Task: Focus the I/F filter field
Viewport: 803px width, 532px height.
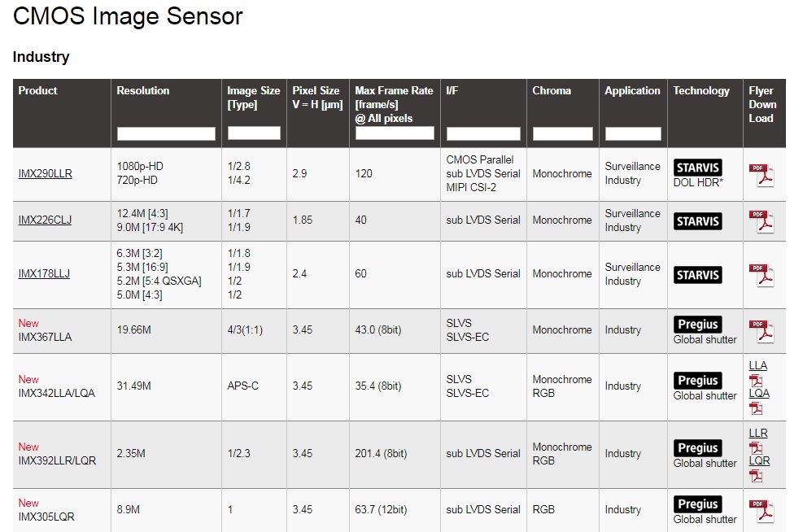Action: click(483, 133)
